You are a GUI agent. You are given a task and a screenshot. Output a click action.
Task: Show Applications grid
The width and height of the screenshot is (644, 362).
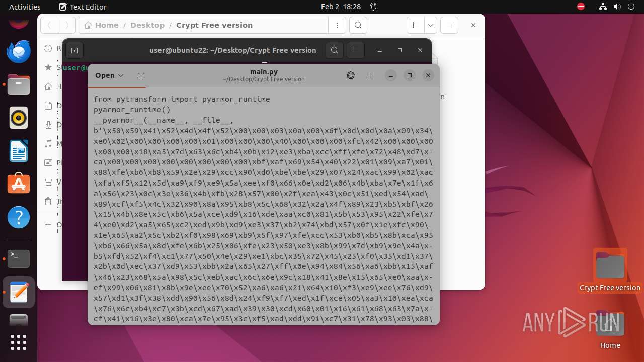[x=19, y=342]
